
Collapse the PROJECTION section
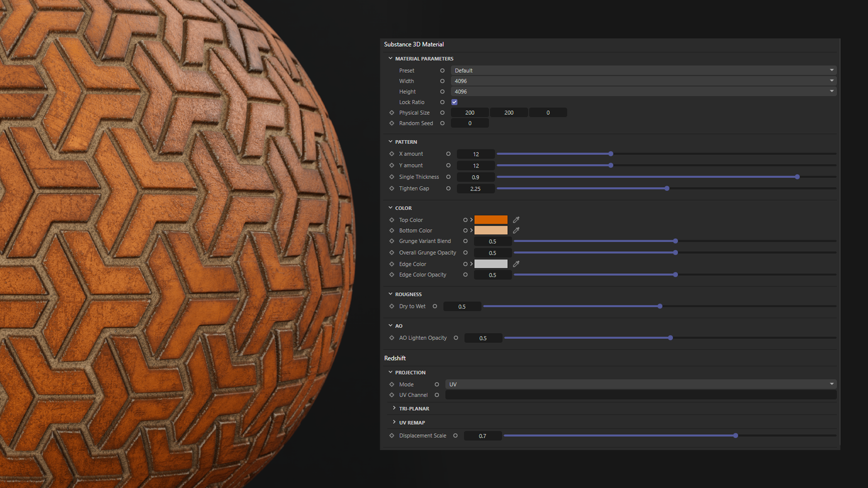390,372
